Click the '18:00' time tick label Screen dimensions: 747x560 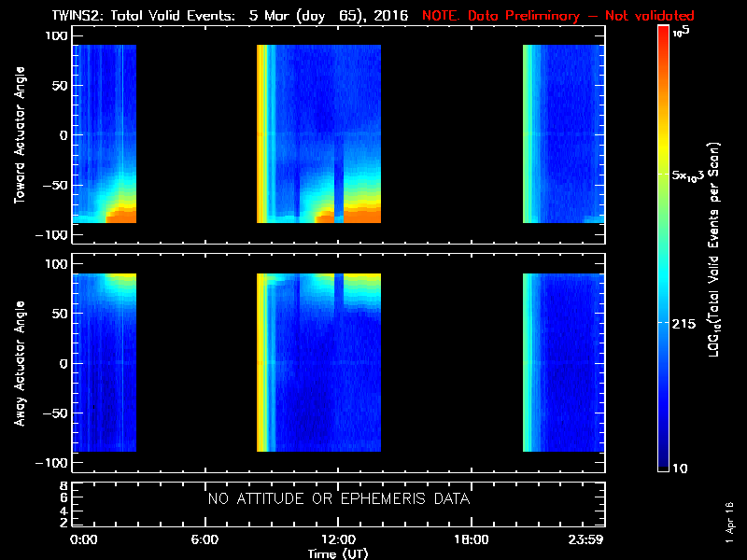click(x=472, y=539)
